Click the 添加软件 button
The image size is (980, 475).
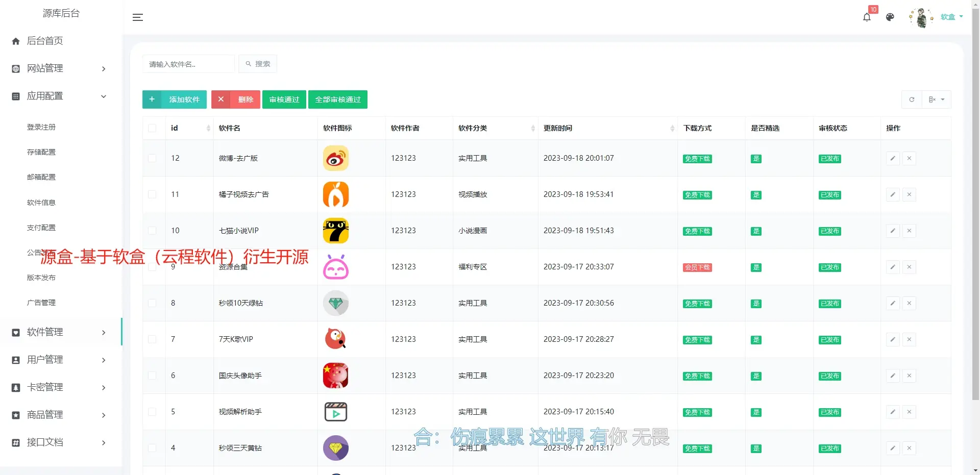175,99
